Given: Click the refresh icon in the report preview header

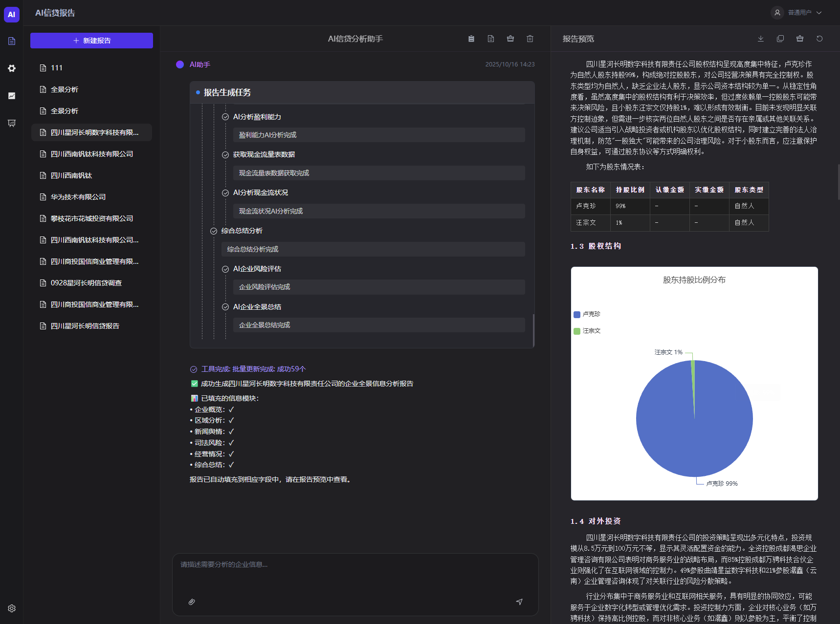Looking at the screenshot, I should pyautogui.click(x=819, y=39).
